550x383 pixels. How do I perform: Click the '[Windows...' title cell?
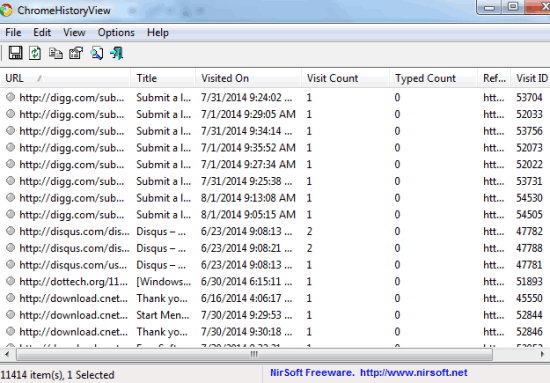coord(163,281)
